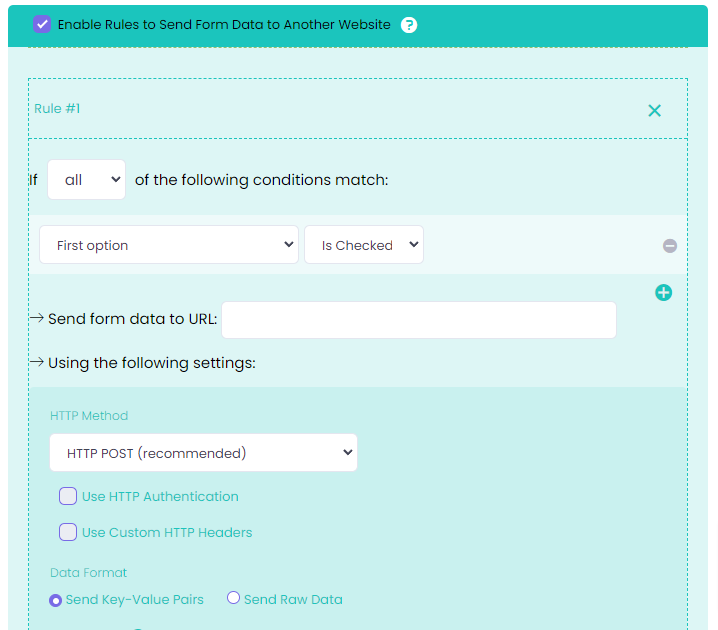Open the HTTP POST (recommended) method dropdown
The width and height of the screenshot is (718, 630).
pyautogui.click(x=203, y=453)
